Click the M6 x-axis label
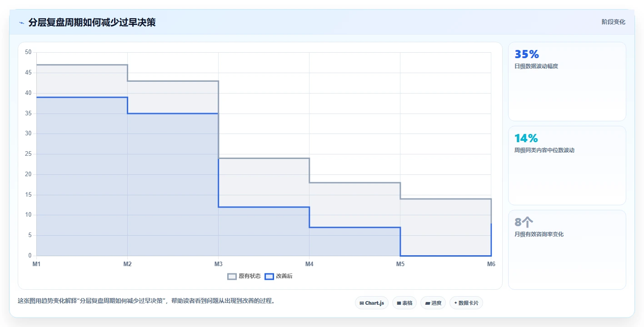644x327 pixels. [x=491, y=264]
